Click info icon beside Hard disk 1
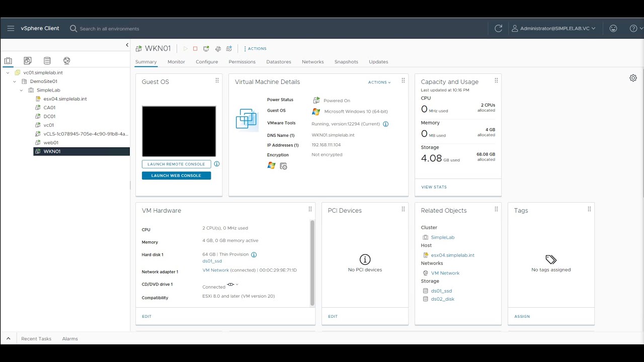This screenshot has height=362, width=644. pyautogui.click(x=254, y=255)
